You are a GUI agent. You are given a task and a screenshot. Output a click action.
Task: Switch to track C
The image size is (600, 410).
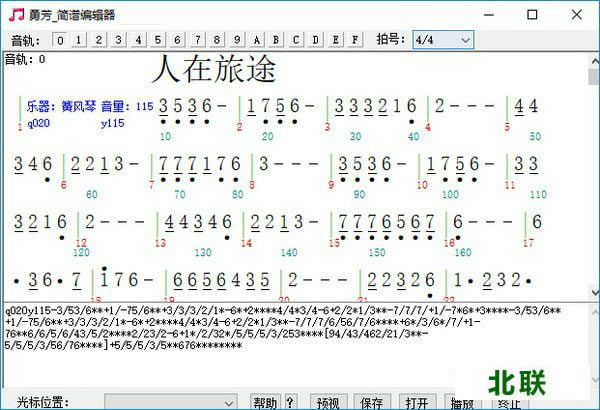pyautogui.click(x=296, y=40)
